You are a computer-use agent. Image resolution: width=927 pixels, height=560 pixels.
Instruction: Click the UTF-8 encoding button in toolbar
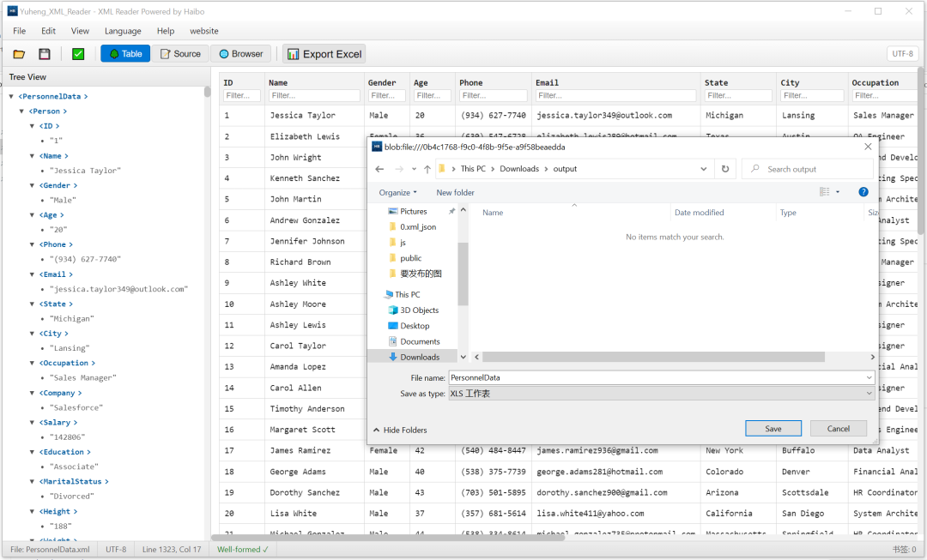coord(902,53)
